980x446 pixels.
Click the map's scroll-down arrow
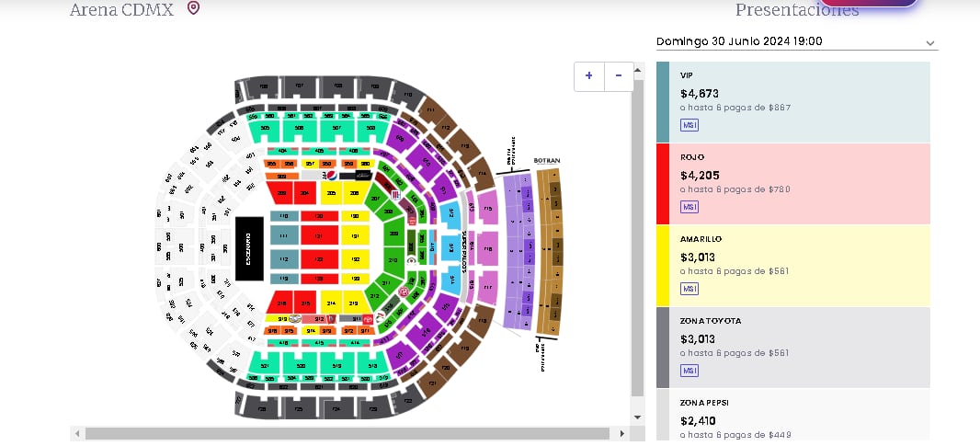637,417
